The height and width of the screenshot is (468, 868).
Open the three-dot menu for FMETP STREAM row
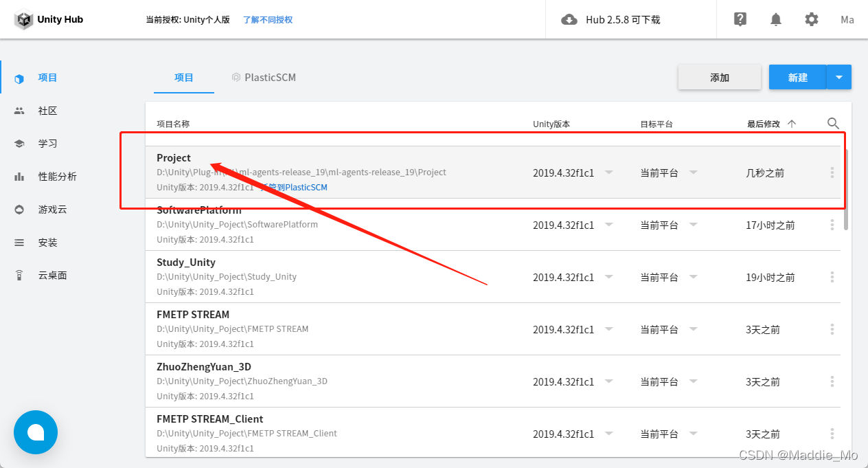click(x=832, y=329)
